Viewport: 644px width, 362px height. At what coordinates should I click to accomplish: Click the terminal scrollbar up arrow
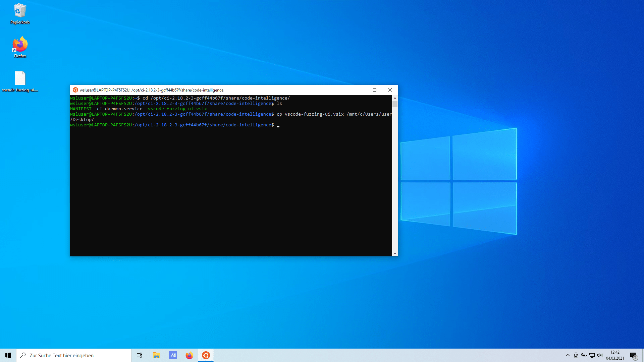click(x=395, y=98)
